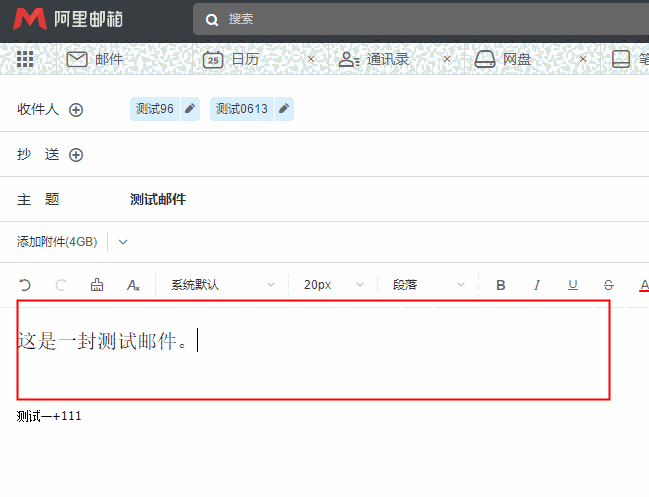Open the apps grid launcher
649x497 pixels.
point(25,59)
